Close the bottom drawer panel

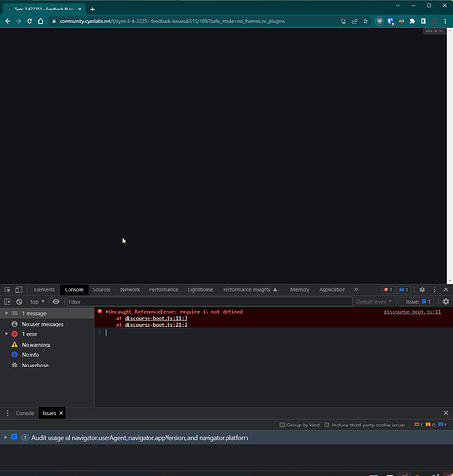point(446,413)
